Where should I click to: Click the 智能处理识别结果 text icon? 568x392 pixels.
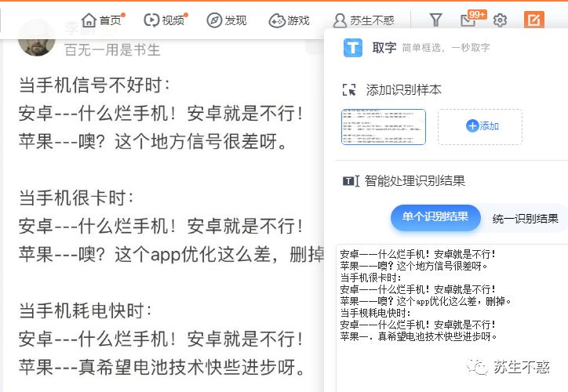(351, 180)
